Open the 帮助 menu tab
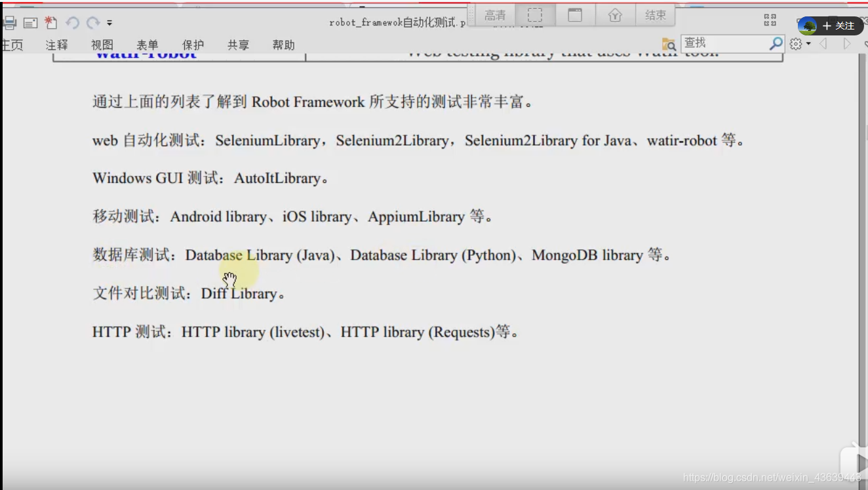Image resolution: width=868 pixels, height=490 pixels. [283, 45]
